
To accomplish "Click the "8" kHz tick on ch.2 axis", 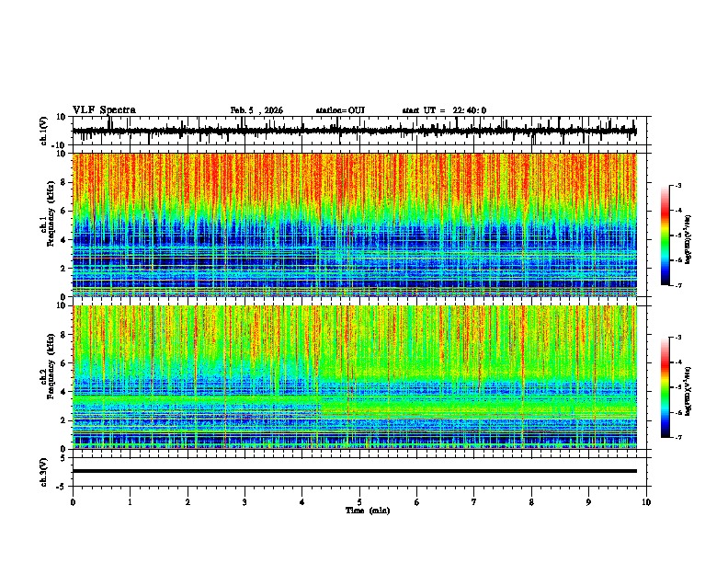I will pos(63,335).
